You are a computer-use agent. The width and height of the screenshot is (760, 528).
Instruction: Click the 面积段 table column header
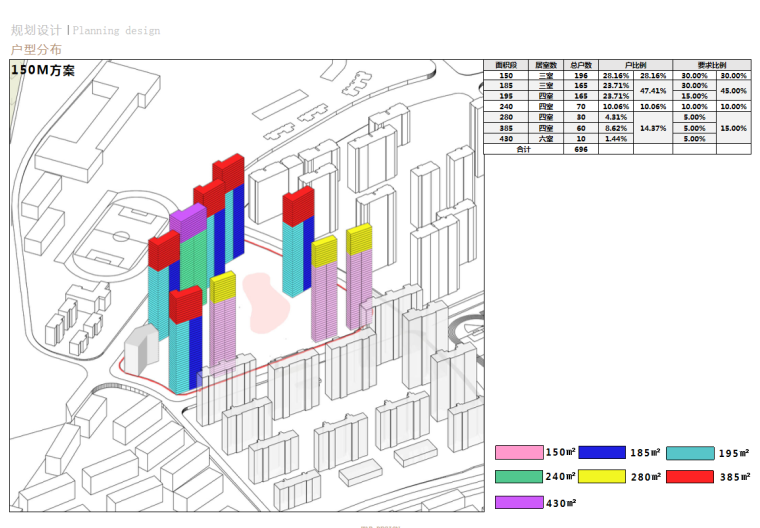[506, 65]
